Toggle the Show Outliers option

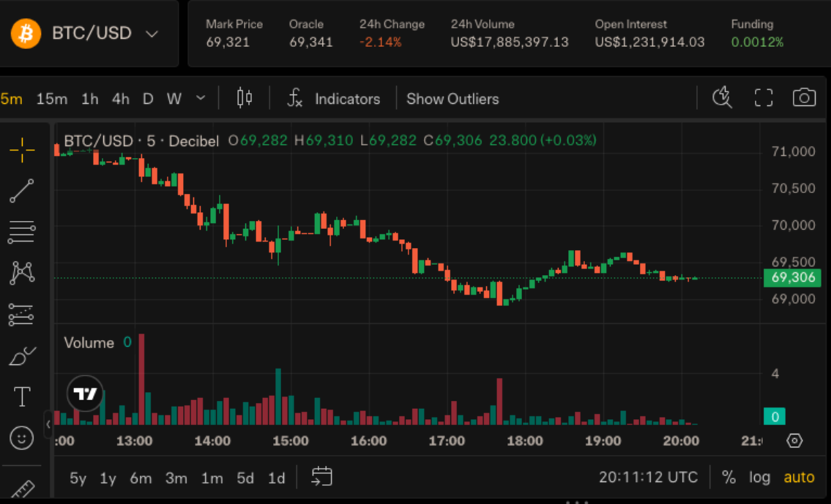click(452, 99)
